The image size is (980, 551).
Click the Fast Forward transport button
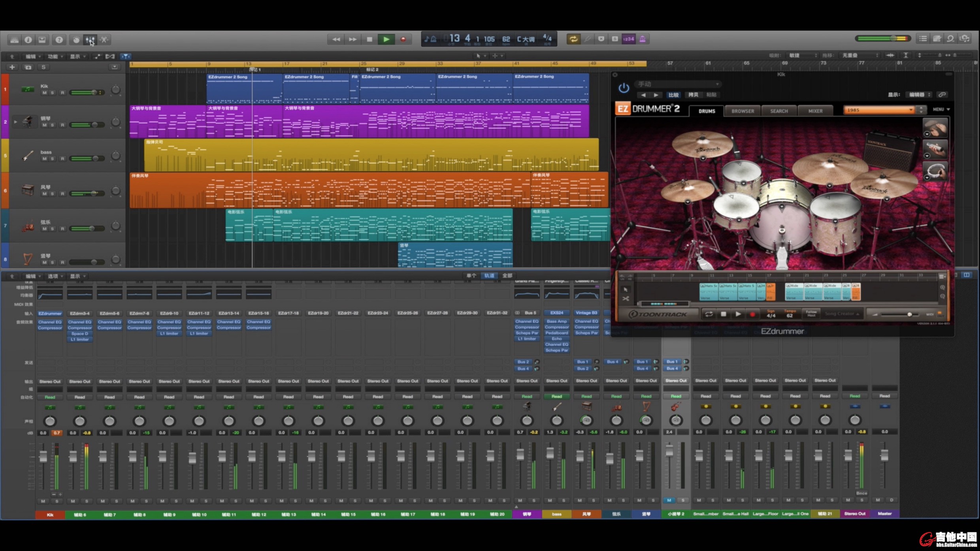(352, 39)
